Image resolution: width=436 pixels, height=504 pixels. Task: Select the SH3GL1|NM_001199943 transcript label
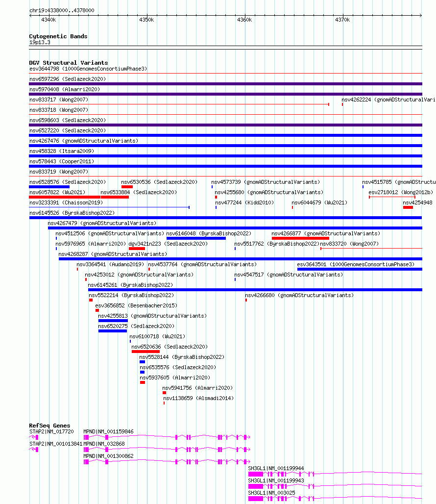click(x=276, y=480)
